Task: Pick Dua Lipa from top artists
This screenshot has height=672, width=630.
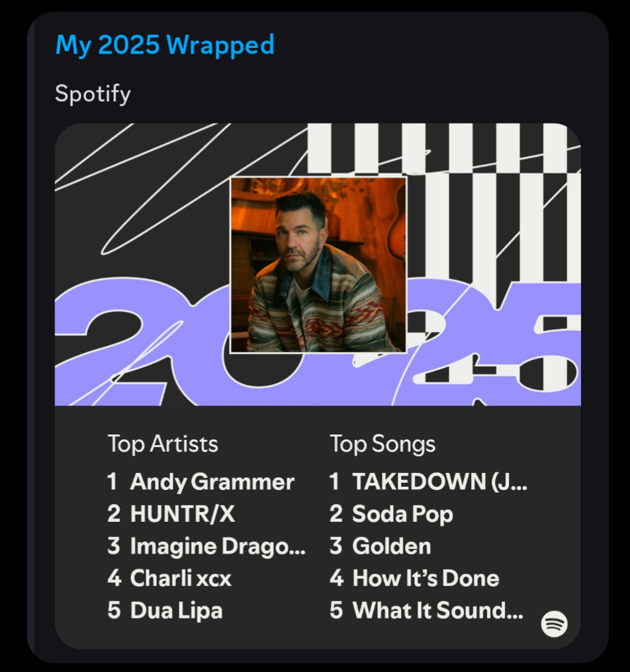Action: pyautogui.click(x=176, y=610)
